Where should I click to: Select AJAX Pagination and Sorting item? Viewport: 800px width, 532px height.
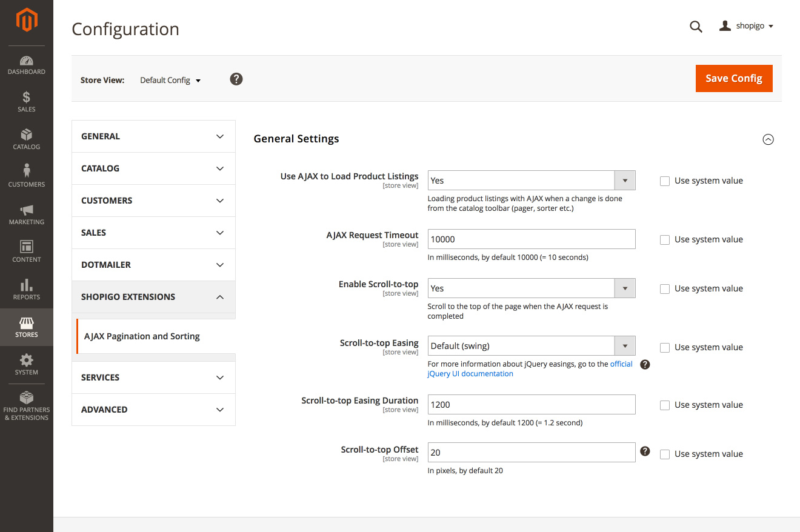point(142,336)
